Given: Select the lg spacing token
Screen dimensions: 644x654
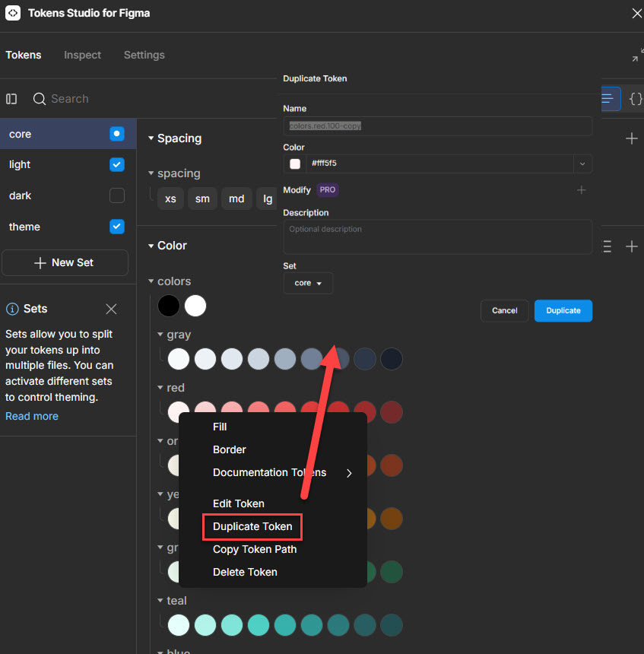Looking at the screenshot, I should 267,198.
